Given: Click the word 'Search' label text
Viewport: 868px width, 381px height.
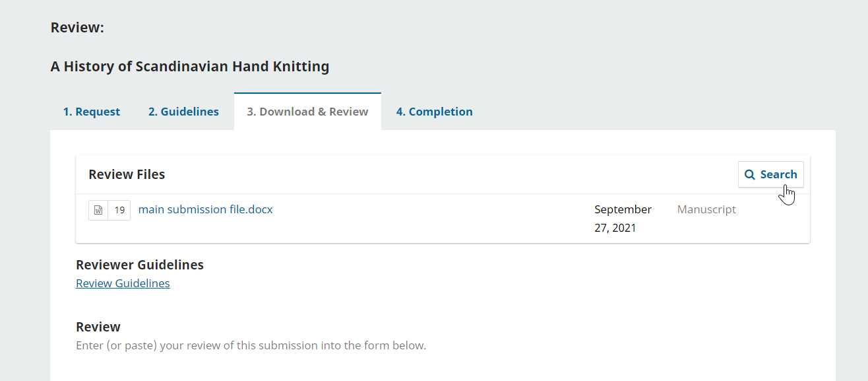Looking at the screenshot, I should pyautogui.click(x=778, y=174).
